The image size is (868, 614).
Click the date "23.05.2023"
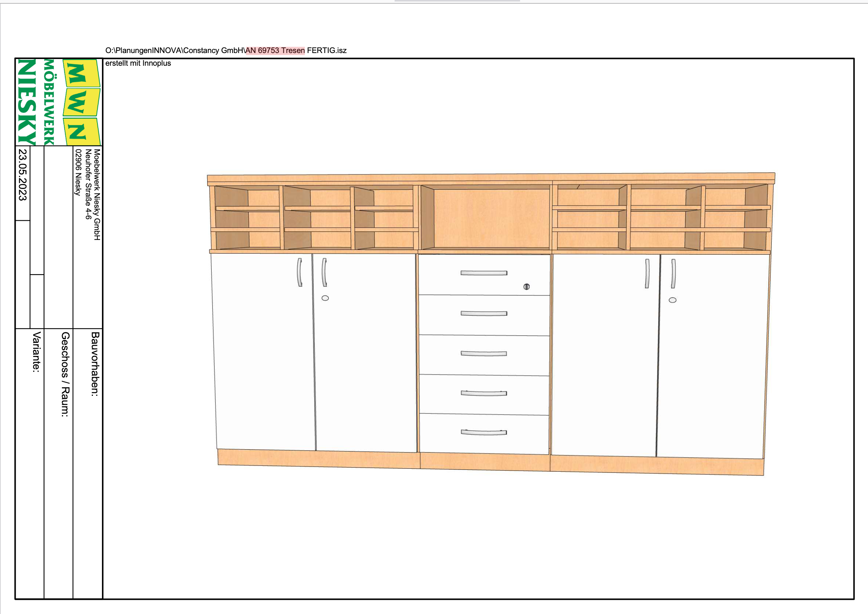(x=23, y=175)
